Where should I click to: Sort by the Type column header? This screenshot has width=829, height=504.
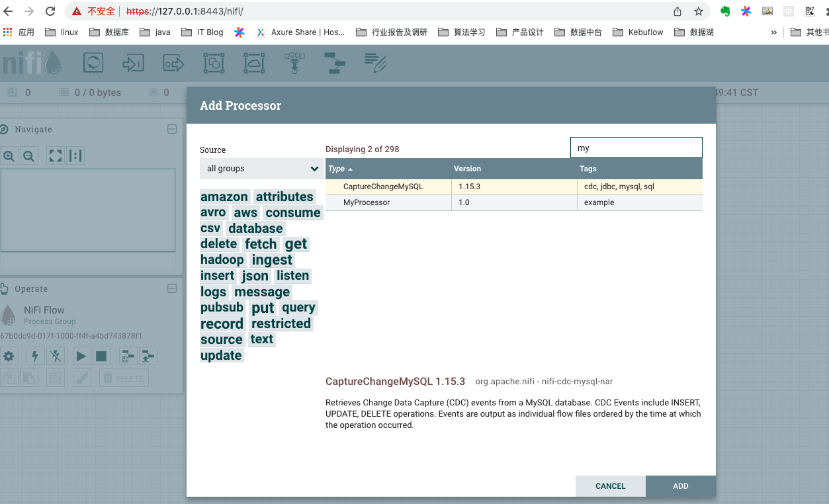(388, 169)
